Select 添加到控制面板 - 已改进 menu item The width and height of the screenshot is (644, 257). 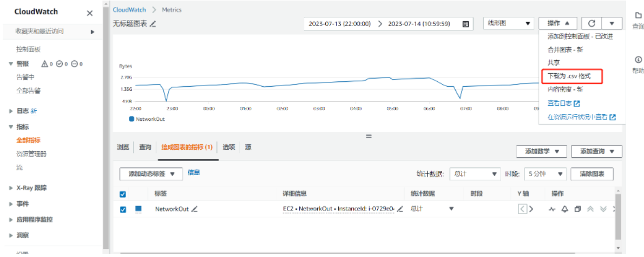tap(580, 36)
